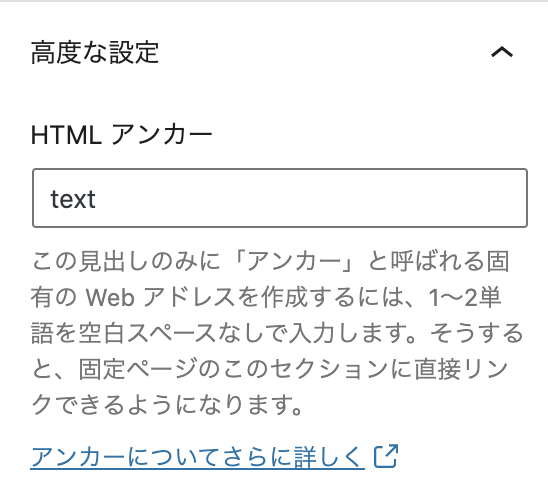The width and height of the screenshot is (548, 494).
Task: Click the 高度な設定 section heading
Action: coord(95,52)
